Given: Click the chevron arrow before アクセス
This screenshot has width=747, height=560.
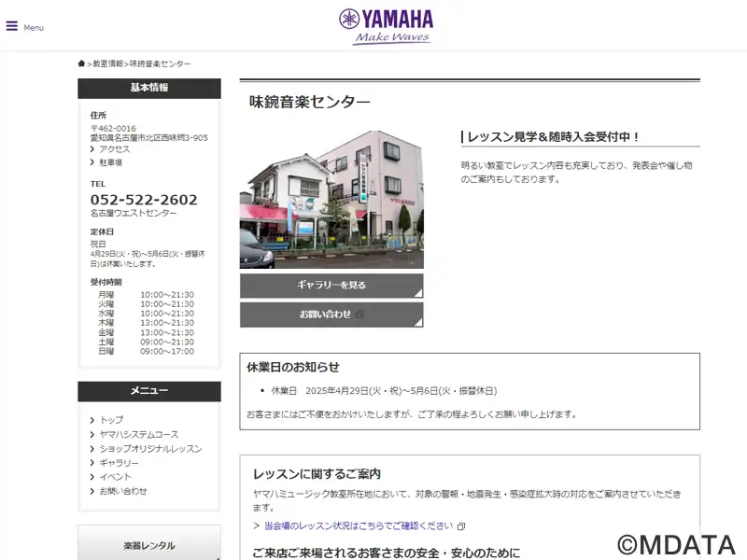Looking at the screenshot, I should pos(92,149).
